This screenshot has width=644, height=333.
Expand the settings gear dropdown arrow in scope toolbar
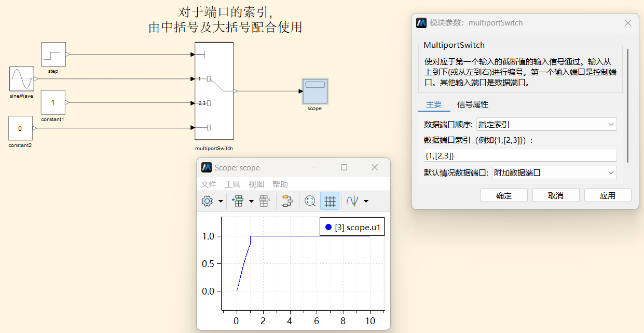click(221, 201)
